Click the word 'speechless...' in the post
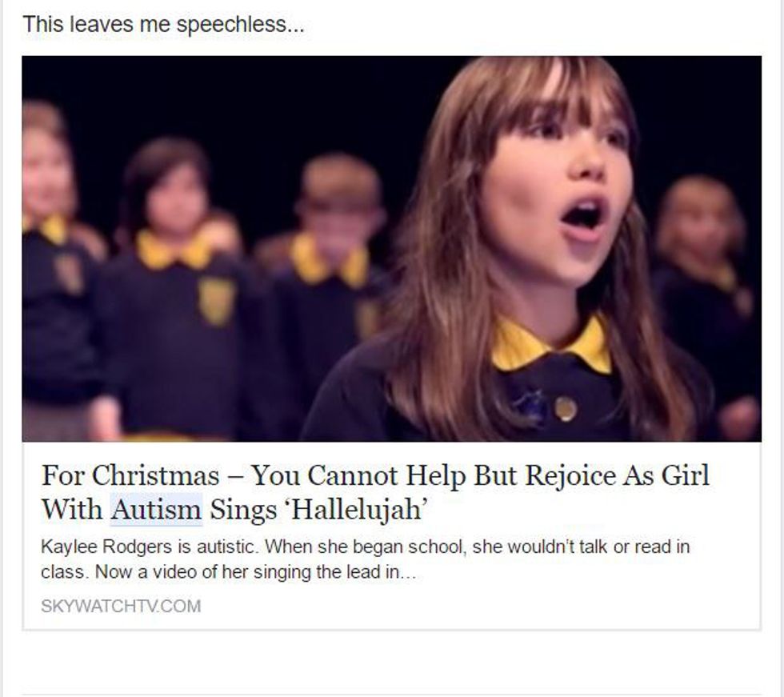 (x=241, y=26)
